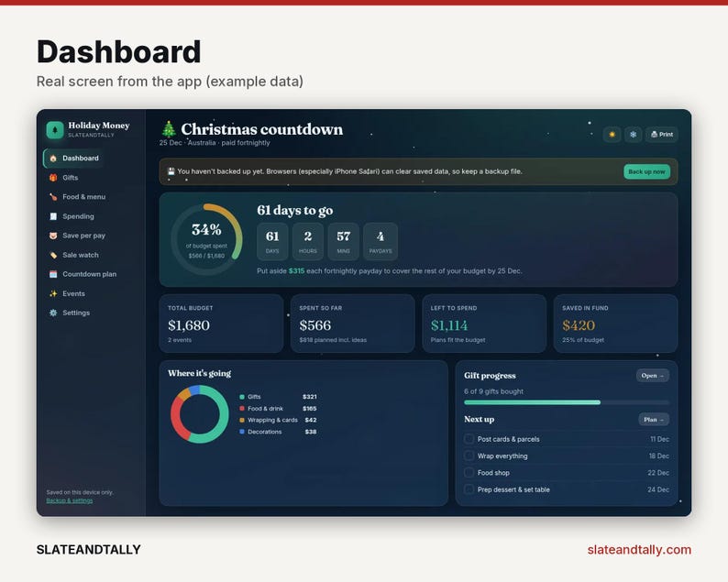Click the red Food & drink legend swatch
The image size is (728, 582).
click(242, 409)
